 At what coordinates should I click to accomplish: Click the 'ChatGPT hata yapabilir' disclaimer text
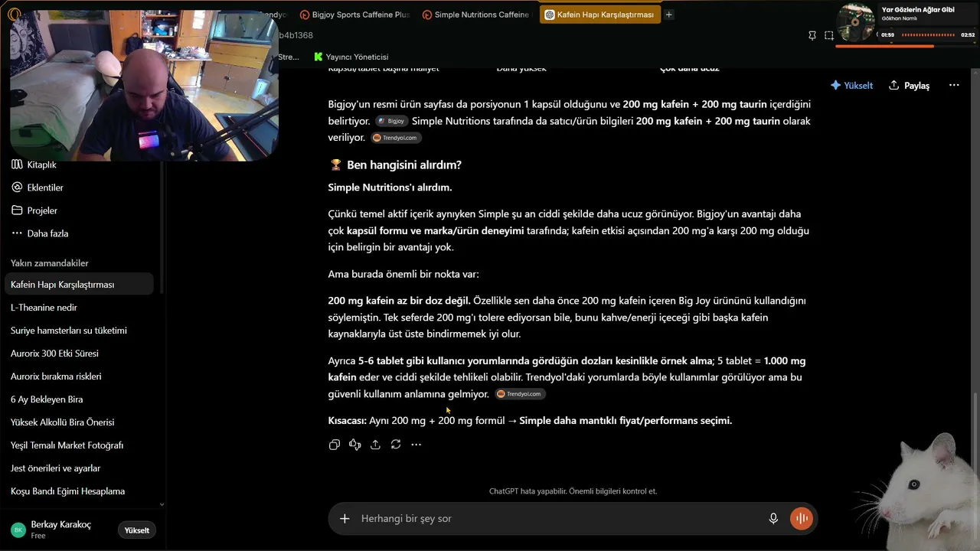[x=573, y=491]
